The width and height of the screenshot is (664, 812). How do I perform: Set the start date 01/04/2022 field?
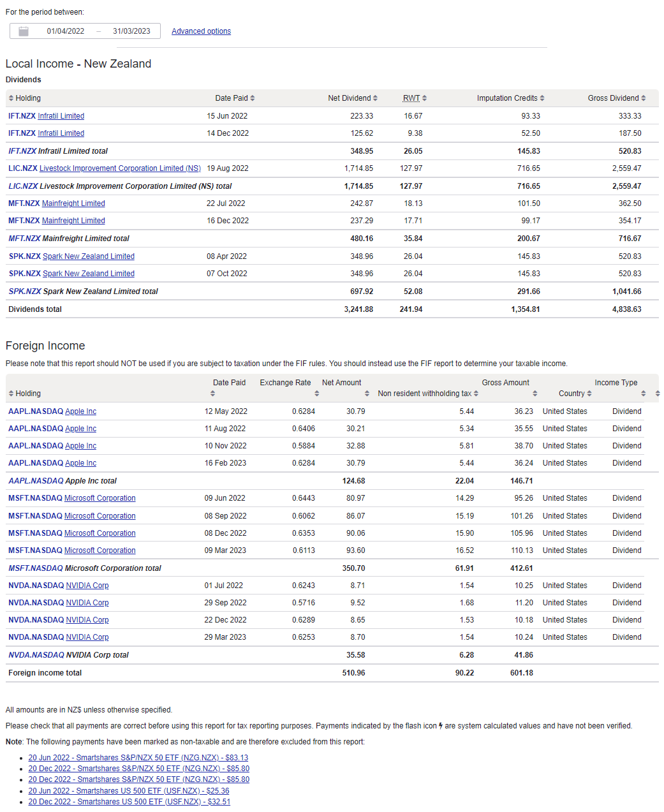66,31
